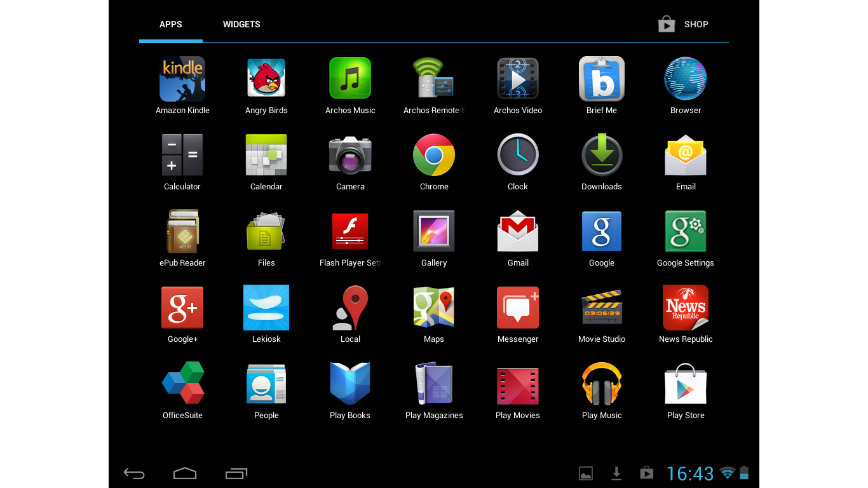Launch Chrome browser

click(434, 155)
